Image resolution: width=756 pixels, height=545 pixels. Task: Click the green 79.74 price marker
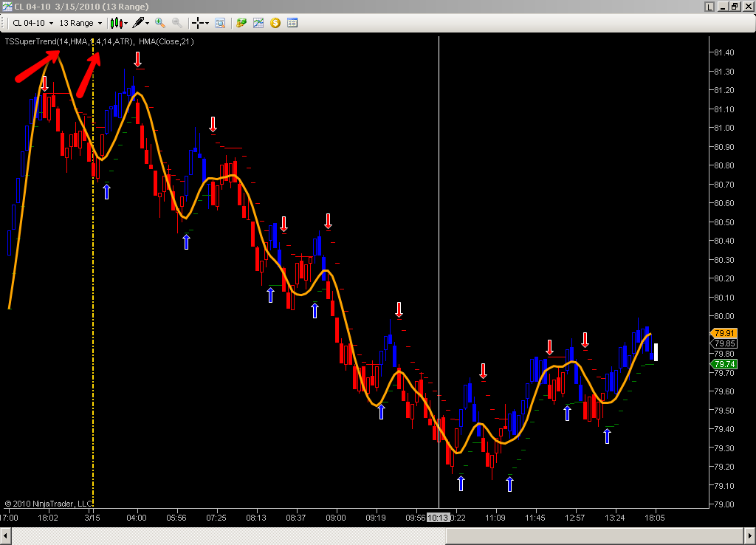[x=724, y=364]
